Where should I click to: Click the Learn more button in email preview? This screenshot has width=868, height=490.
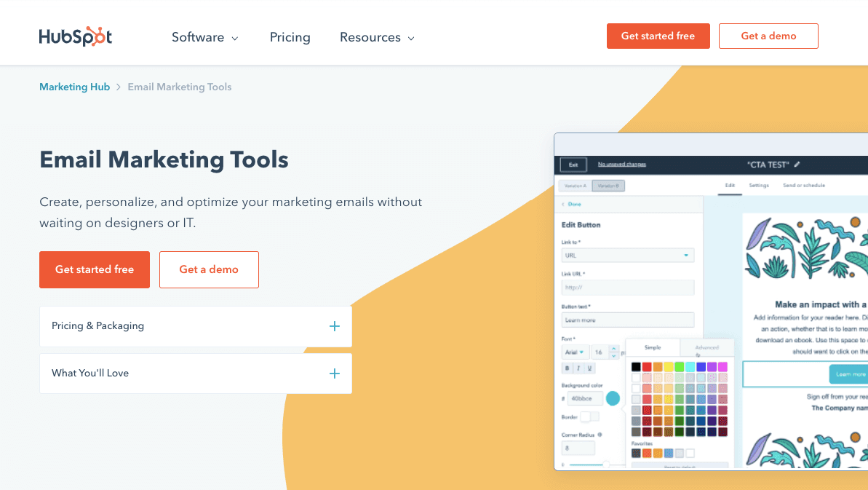pyautogui.click(x=848, y=374)
